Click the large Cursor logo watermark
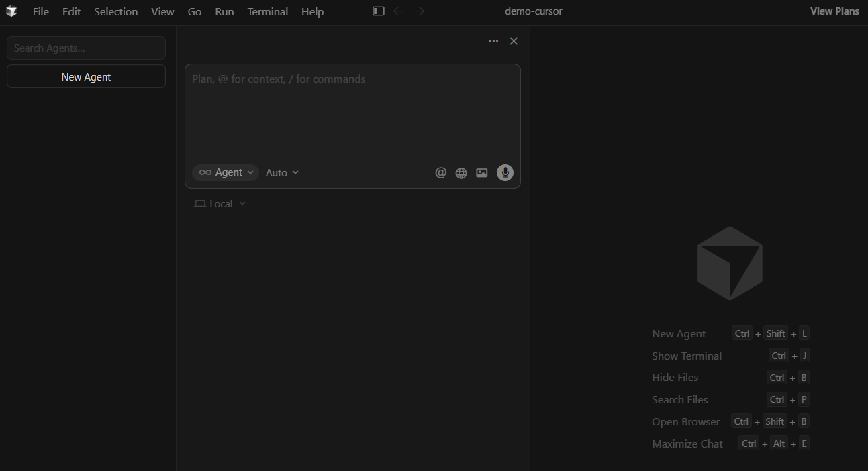Viewport: 868px width, 471px height. (730, 263)
